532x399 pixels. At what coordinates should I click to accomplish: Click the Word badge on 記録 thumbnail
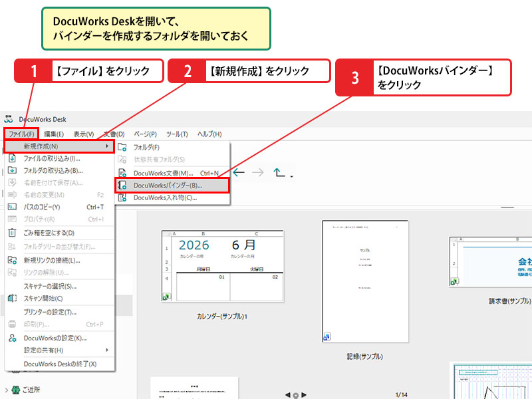(327, 336)
